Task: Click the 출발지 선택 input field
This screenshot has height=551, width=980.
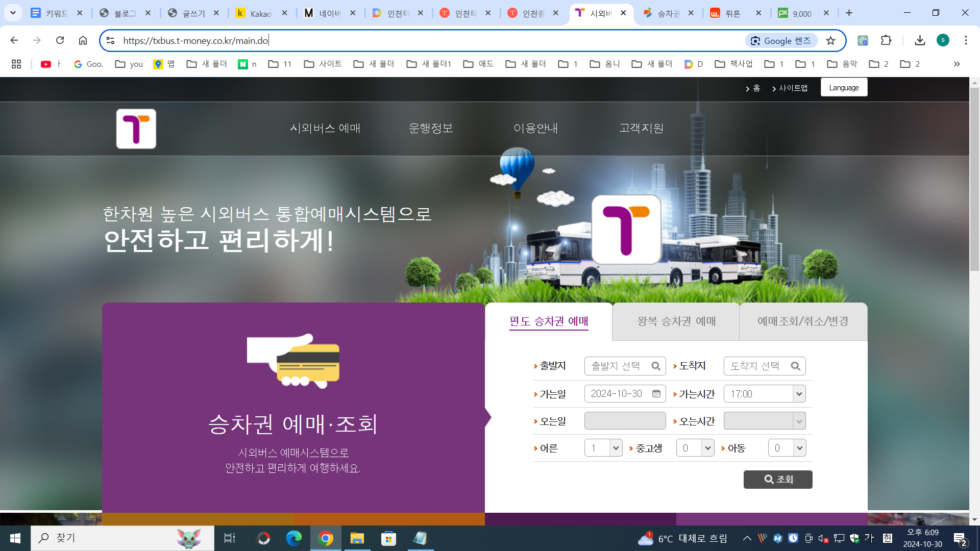Action: [x=618, y=366]
